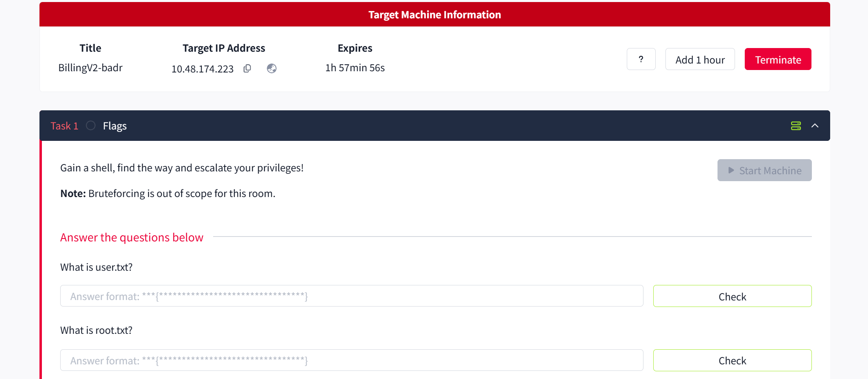Image resolution: width=868 pixels, height=379 pixels.
Task: Click the 10.48.174.223 IP address text
Action: tap(203, 69)
